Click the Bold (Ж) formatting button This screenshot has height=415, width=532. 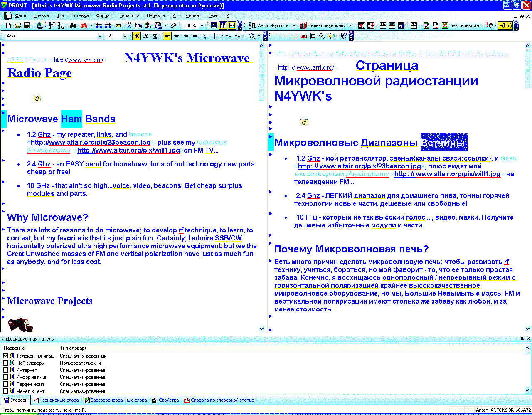click(136, 36)
